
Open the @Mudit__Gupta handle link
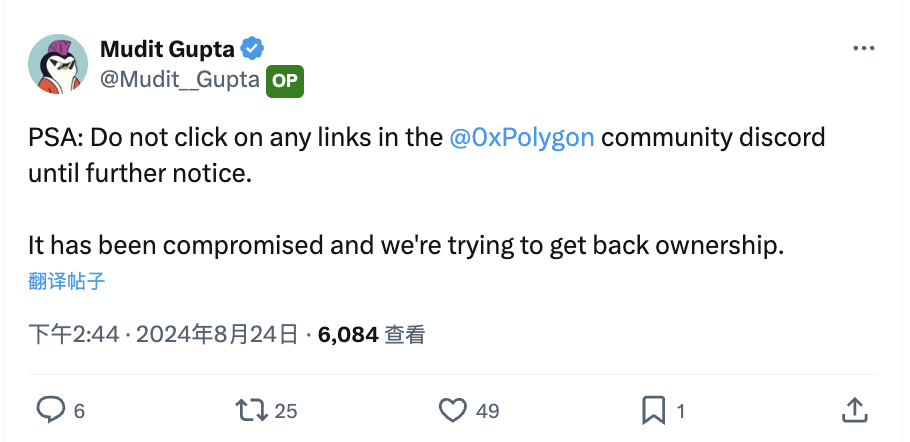[180, 80]
